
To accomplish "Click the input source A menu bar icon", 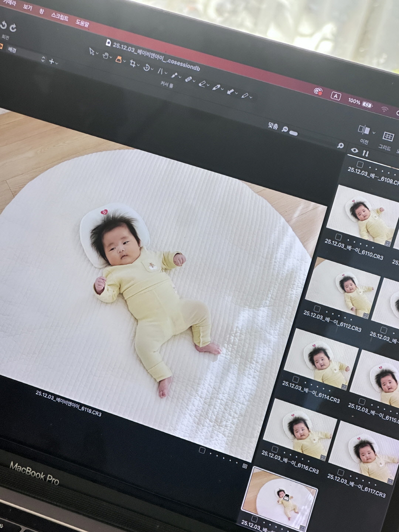I will pyautogui.click(x=335, y=96).
